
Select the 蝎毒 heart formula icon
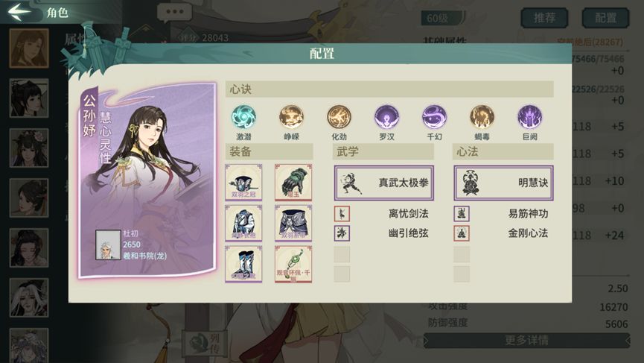(x=482, y=117)
